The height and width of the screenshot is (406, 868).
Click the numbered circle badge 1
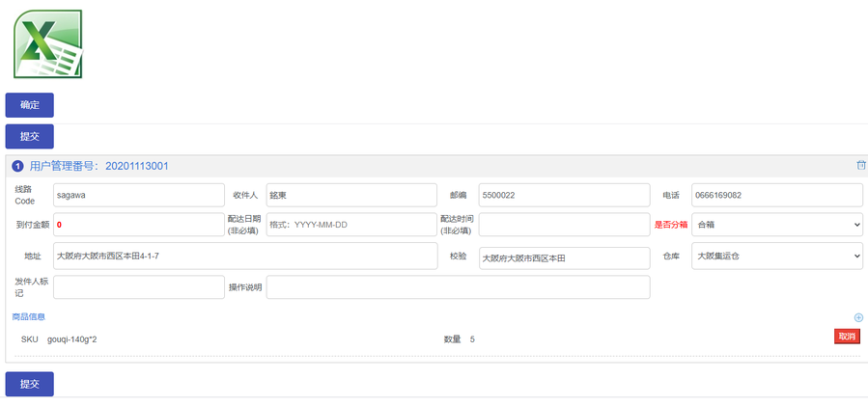(17, 166)
